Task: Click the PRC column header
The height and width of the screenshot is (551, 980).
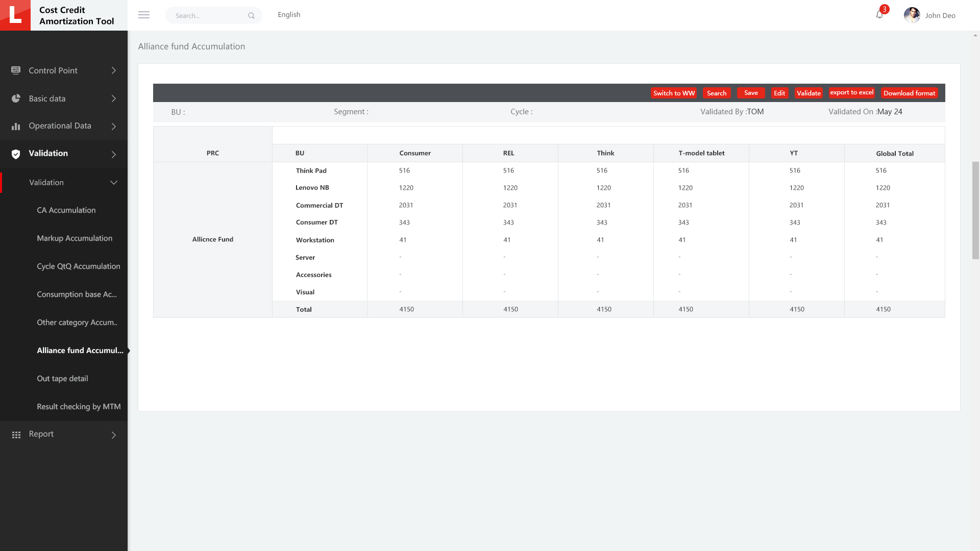Action: (x=213, y=153)
